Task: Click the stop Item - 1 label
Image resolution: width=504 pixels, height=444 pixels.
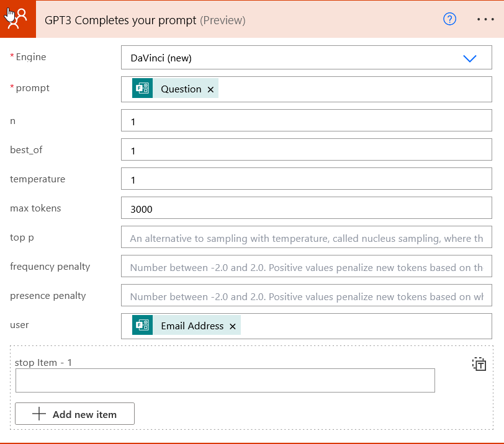Action: click(43, 363)
